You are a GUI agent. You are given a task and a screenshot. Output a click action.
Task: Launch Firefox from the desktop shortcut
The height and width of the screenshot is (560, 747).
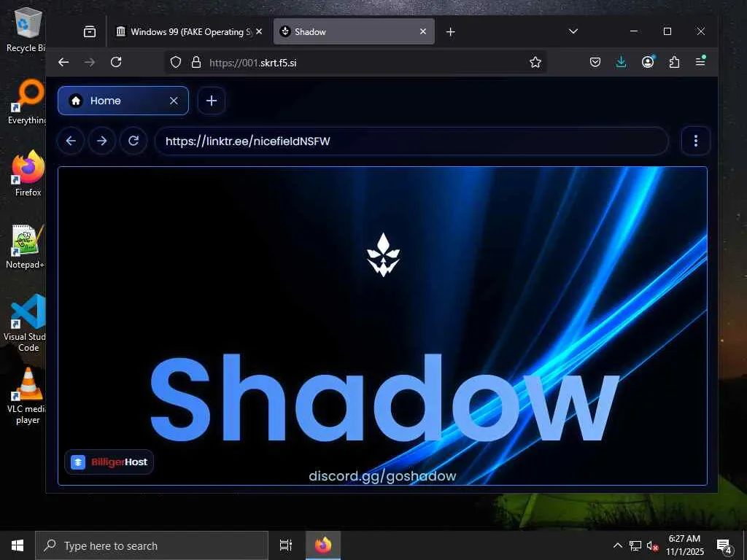(28, 174)
